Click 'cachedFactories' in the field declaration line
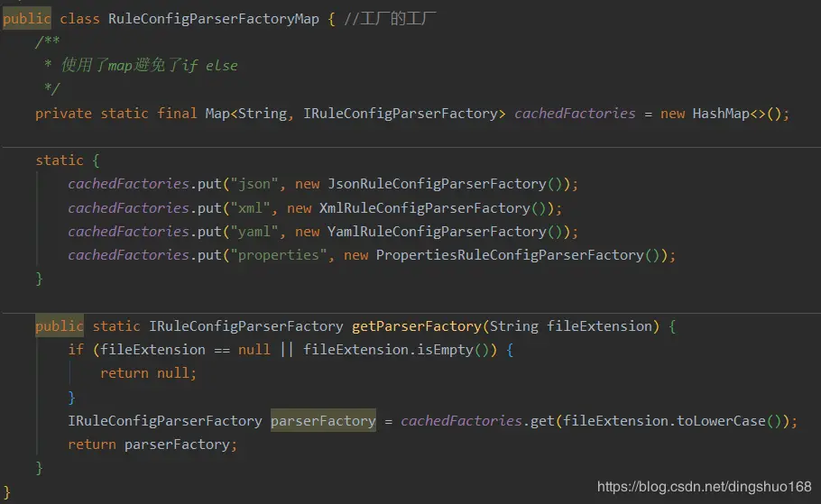The image size is (821, 504). [x=575, y=114]
